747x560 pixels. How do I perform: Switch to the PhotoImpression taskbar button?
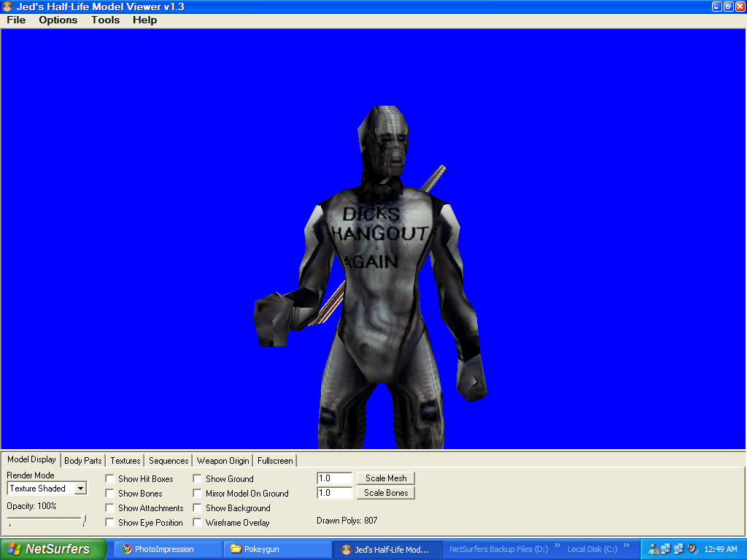click(169, 549)
